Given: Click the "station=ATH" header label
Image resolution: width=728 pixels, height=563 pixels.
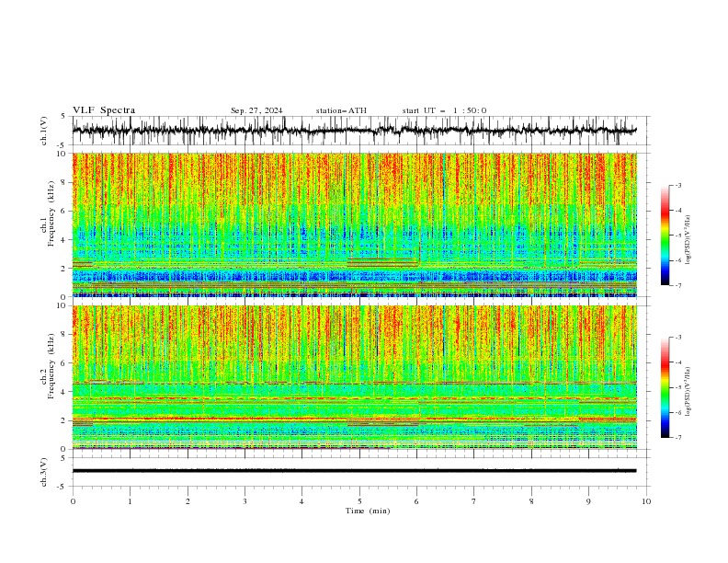Looking at the screenshot, I should [341, 110].
